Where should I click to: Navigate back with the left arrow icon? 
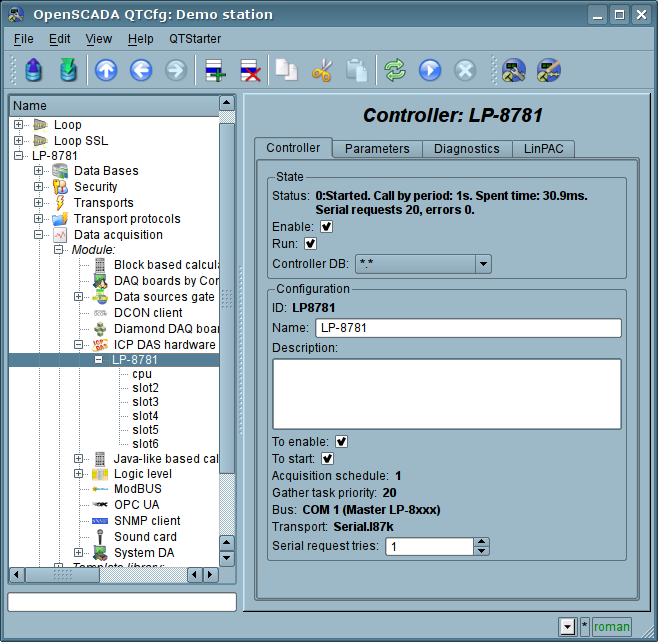[141, 70]
